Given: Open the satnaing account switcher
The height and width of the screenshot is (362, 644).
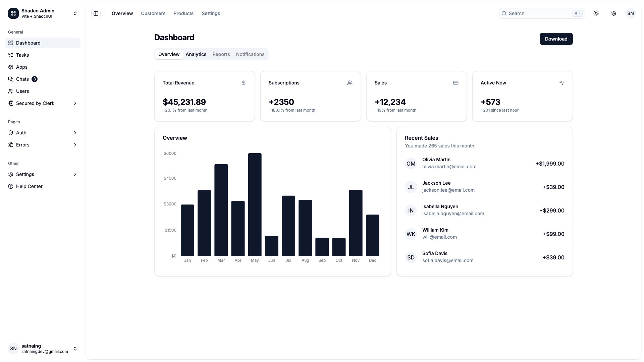Looking at the screenshot, I should (x=75, y=349).
